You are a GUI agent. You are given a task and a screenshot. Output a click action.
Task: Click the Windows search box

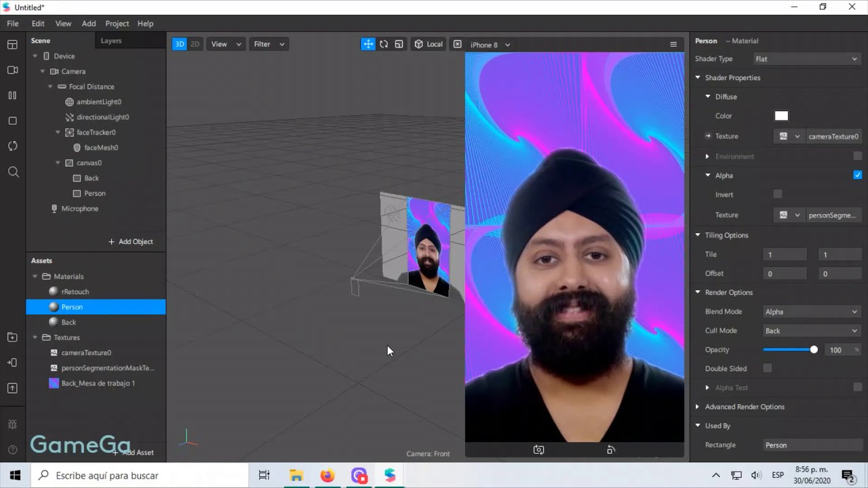(x=140, y=475)
